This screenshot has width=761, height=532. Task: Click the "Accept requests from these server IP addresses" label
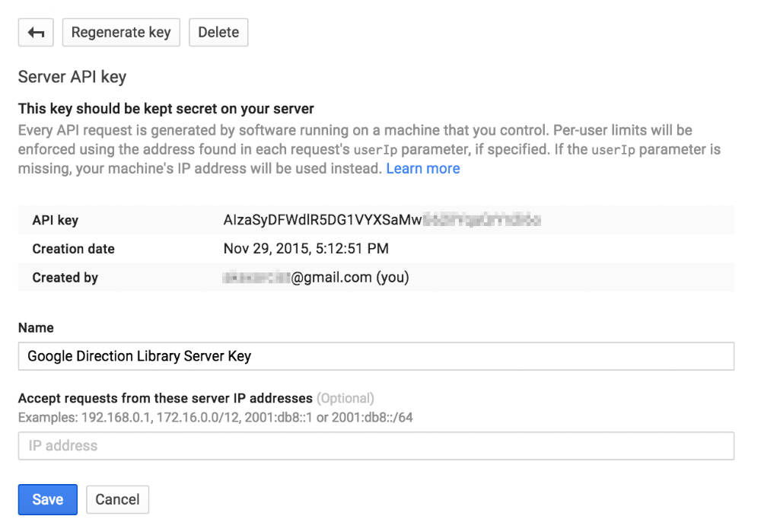pyautogui.click(x=165, y=398)
